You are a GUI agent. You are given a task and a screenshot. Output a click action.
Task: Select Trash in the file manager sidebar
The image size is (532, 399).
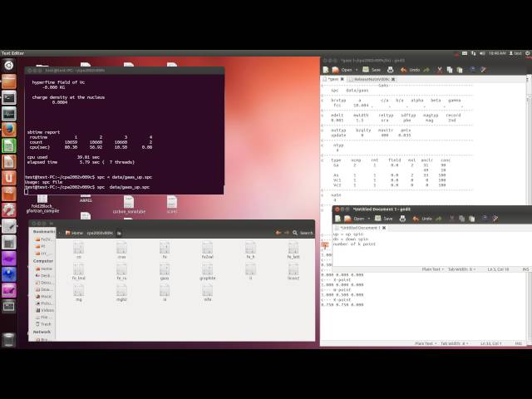[45, 324]
